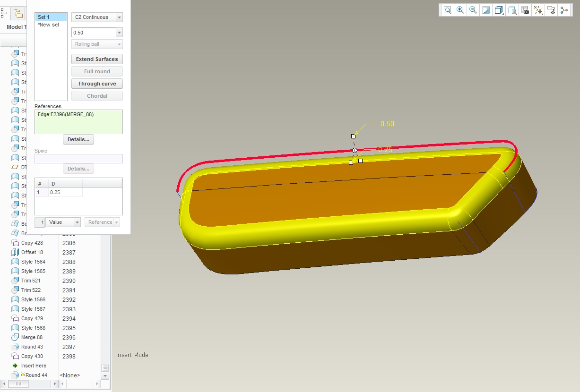580x392 pixels.
Task: Click the 0.25 radius value cell
Action: pos(65,192)
